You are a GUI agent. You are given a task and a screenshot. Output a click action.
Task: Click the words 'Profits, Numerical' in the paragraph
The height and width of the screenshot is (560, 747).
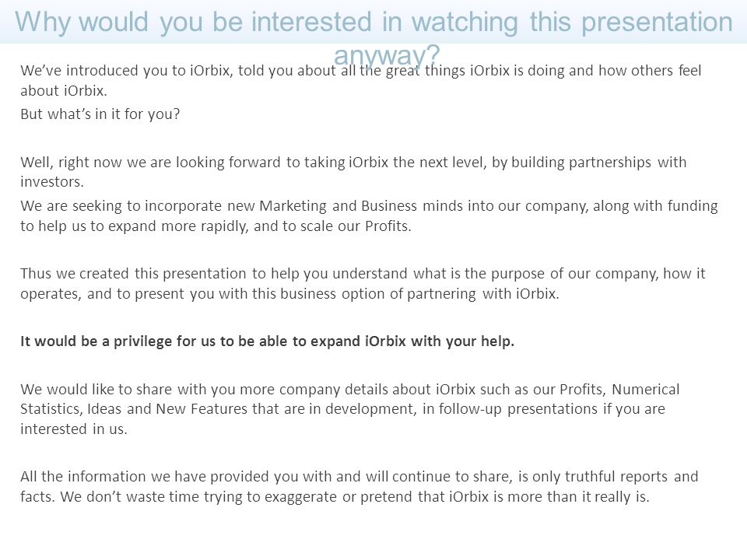pyautogui.click(x=619, y=390)
